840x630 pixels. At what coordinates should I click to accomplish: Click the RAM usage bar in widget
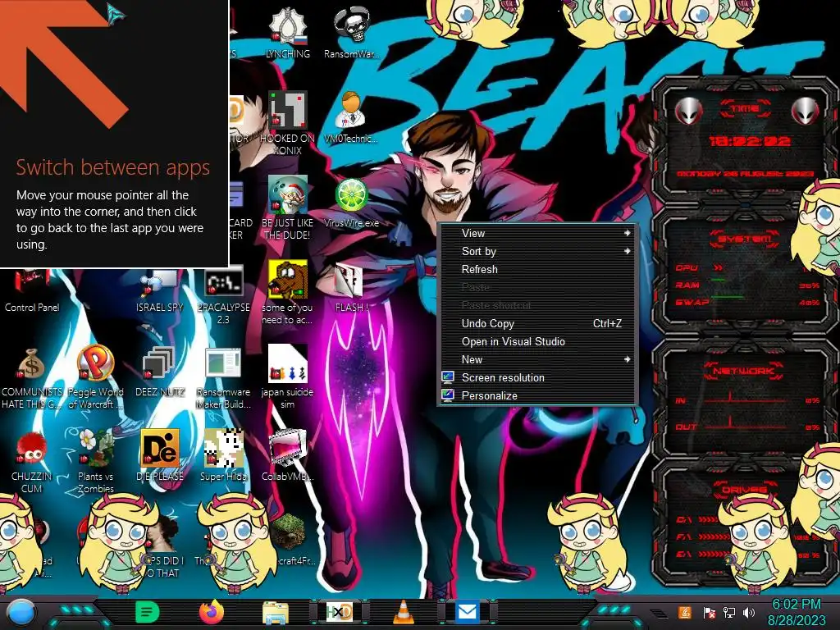click(x=719, y=281)
